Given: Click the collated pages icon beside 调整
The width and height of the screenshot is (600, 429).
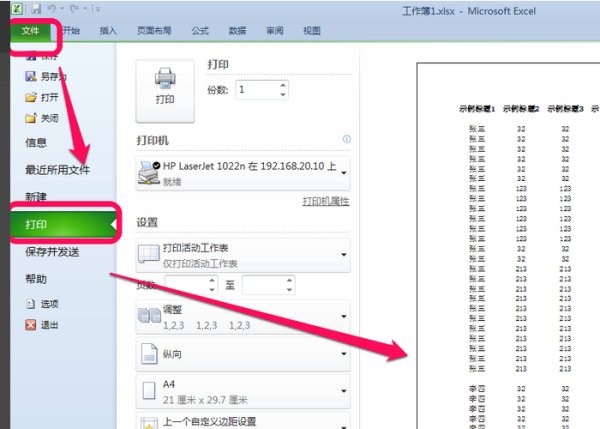Looking at the screenshot, I should coord(149,316).
